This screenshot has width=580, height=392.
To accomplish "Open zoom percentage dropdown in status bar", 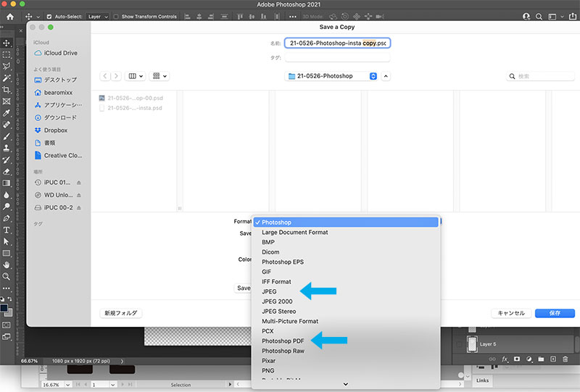I will pos(67,385).
